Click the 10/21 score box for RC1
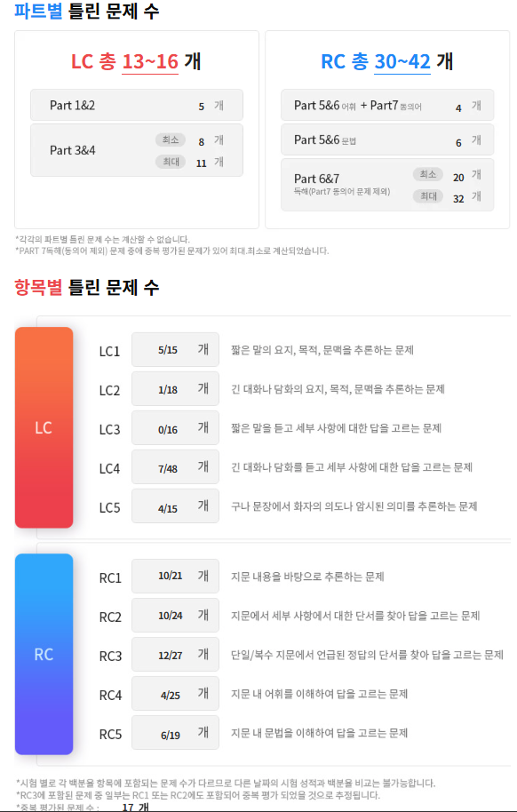Viewport: 517px width, 812px height. coord(175,576)
